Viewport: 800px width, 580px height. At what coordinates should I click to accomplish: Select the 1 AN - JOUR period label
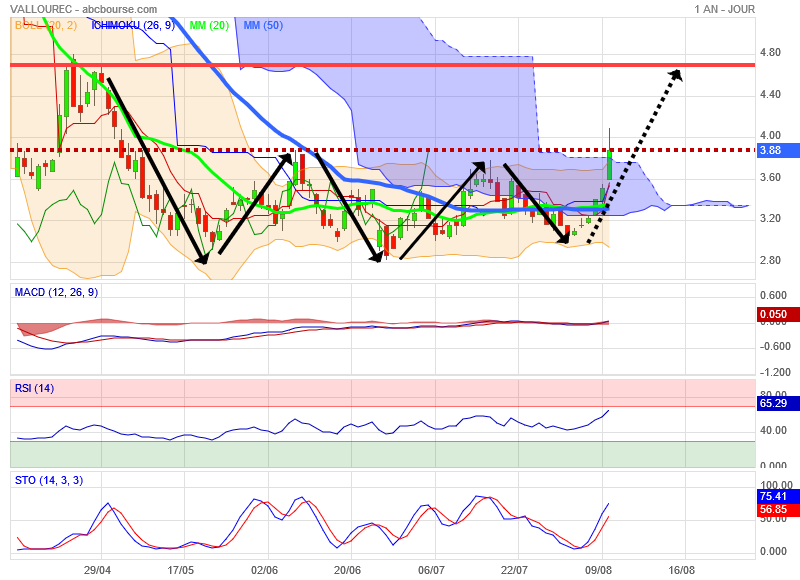724,9
